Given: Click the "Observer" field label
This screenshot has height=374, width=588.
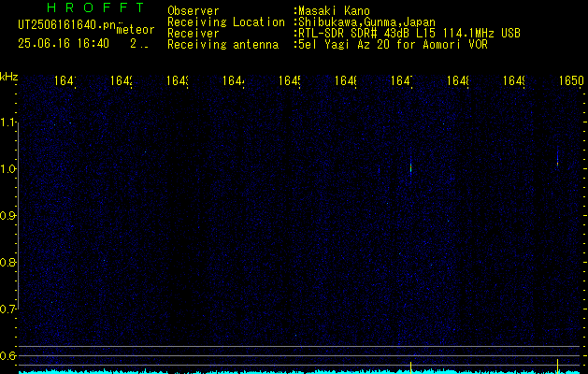Looking at the screenshot, I should pos(194,11).
